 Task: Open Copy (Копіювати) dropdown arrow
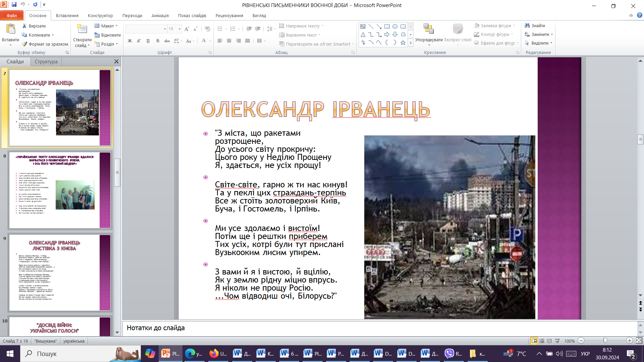click(53, 35)
